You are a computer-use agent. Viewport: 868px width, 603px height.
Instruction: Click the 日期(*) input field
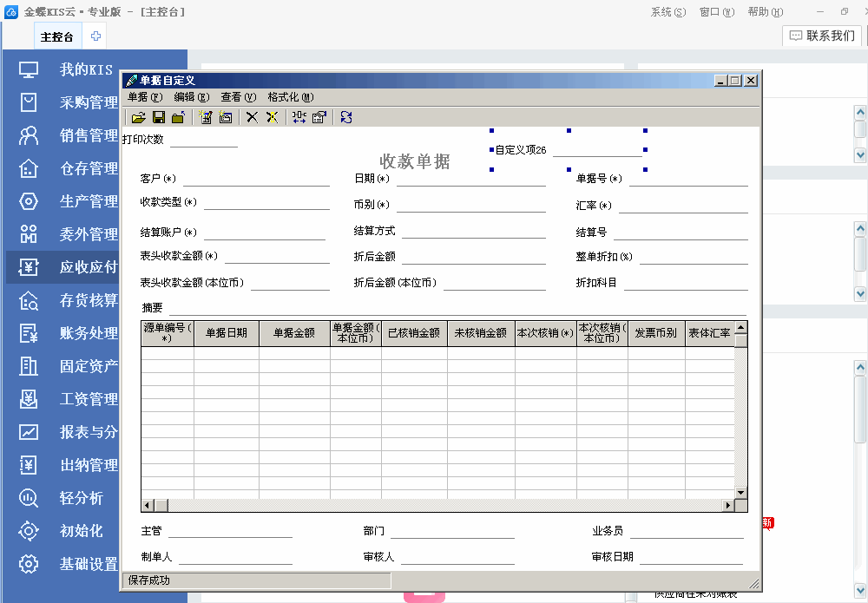471,180
